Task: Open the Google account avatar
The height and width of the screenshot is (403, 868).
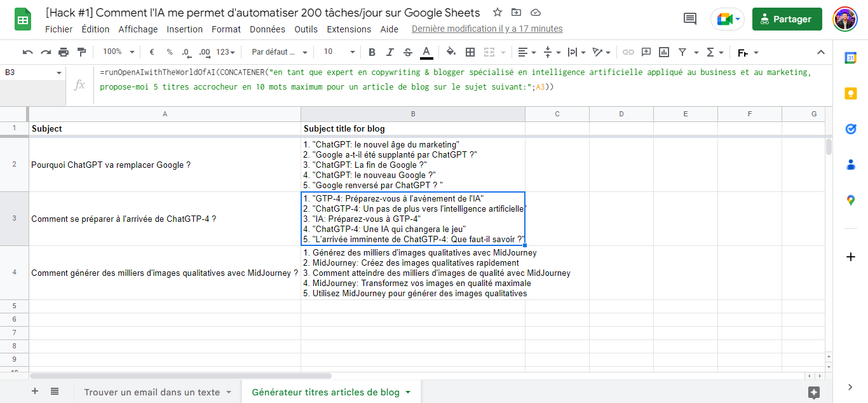Action: (x=845, y=19)
